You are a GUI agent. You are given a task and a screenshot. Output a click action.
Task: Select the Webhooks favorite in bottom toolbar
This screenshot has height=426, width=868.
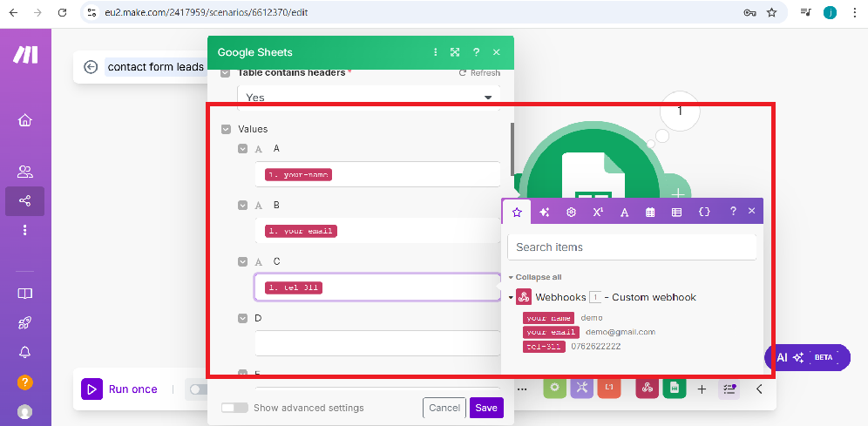[647, 389]
